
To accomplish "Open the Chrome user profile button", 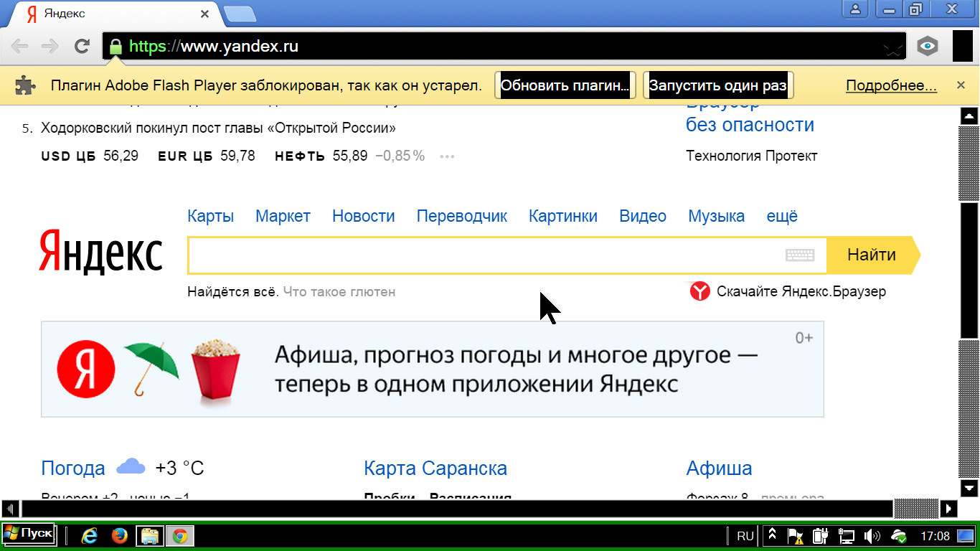I will pyautogui.click(x=855, y=9).
